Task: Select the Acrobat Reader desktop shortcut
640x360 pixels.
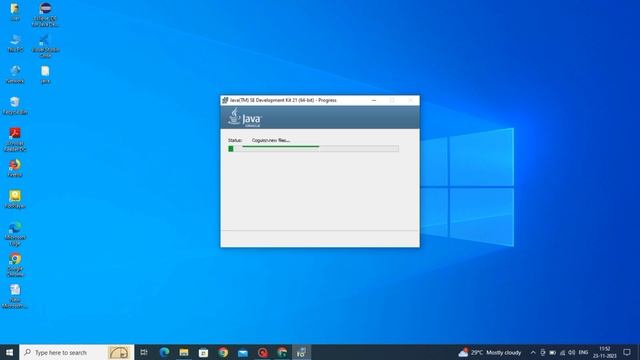Action: click(15, 139)
